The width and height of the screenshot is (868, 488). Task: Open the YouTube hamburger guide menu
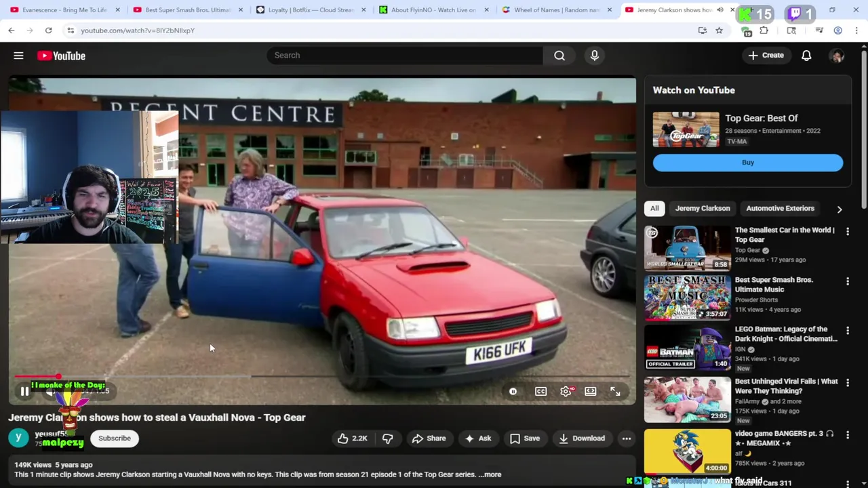point(18,56)
